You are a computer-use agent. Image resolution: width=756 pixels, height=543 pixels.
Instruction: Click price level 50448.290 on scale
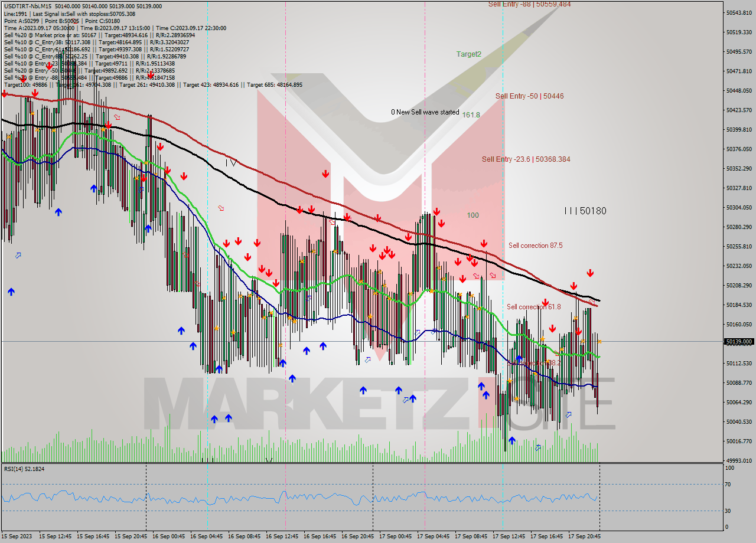click(739, 90)
